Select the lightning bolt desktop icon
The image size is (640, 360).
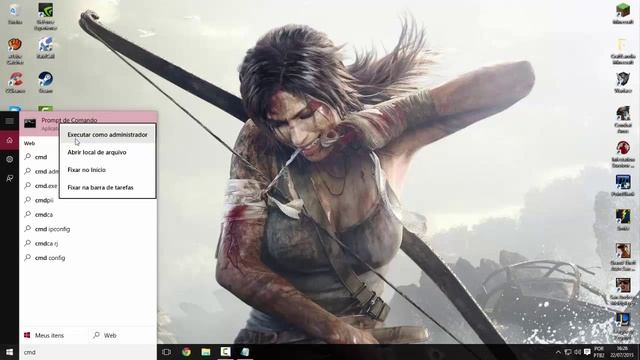(x=623, y=220)
